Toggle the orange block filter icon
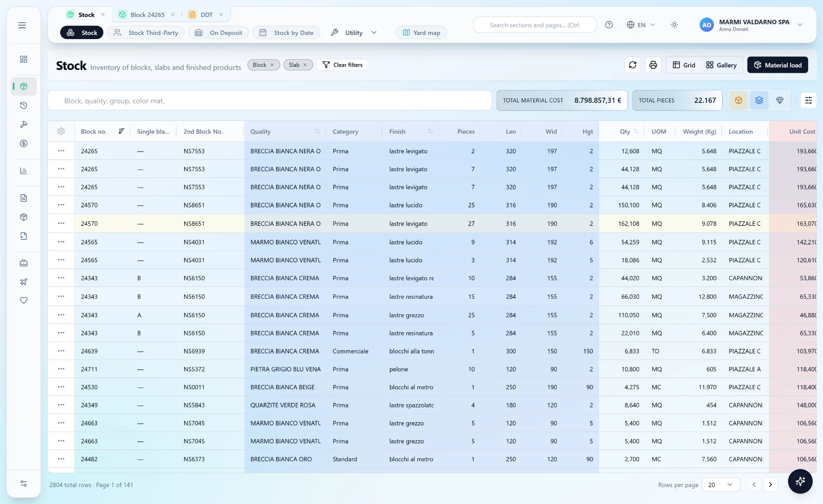This screenshot has width=823, height=504. click(x=739, y=100)
